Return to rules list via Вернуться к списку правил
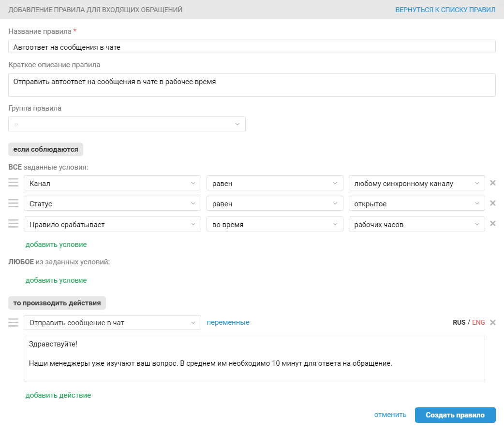The image size is (504, 431). [x=445, y=10]
